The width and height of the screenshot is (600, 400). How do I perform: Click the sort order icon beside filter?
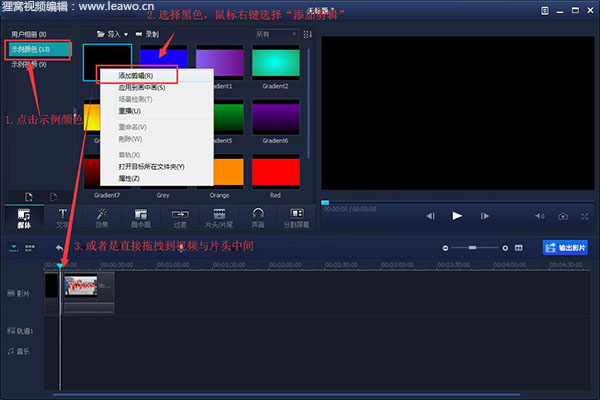coord(307,34)
